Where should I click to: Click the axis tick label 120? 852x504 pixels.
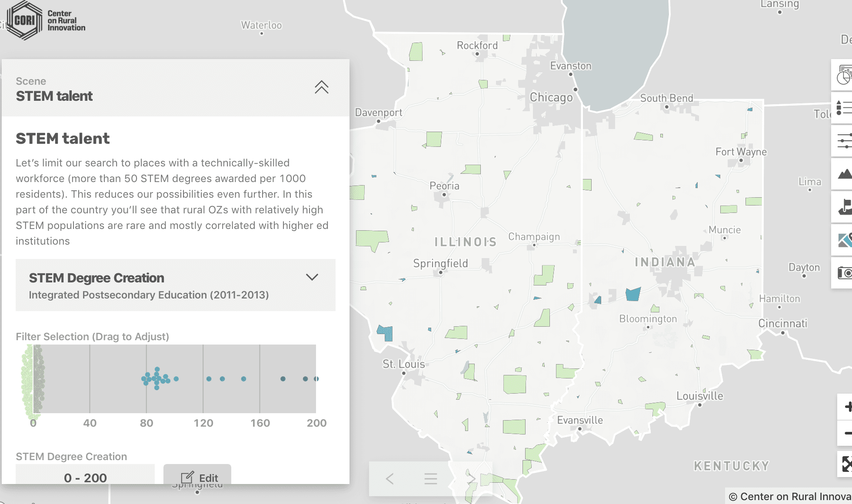click(203, 423)
